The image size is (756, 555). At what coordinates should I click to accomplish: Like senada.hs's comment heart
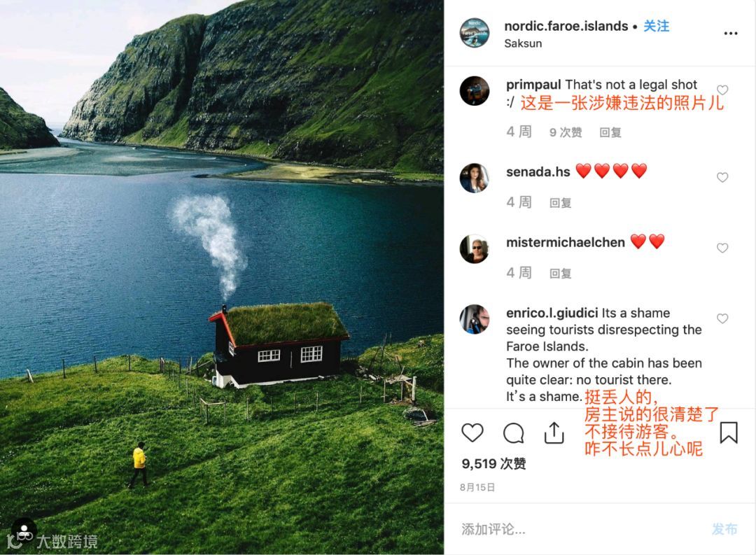722,178
